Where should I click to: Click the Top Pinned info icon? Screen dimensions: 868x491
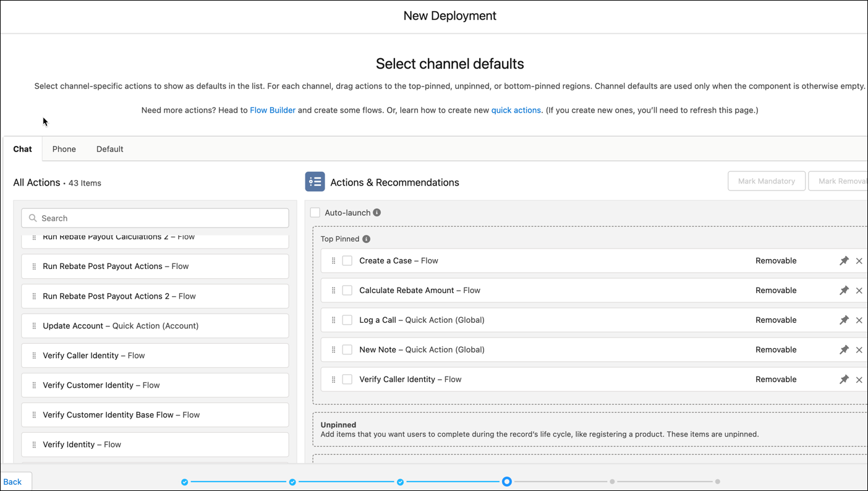(366, 239)
